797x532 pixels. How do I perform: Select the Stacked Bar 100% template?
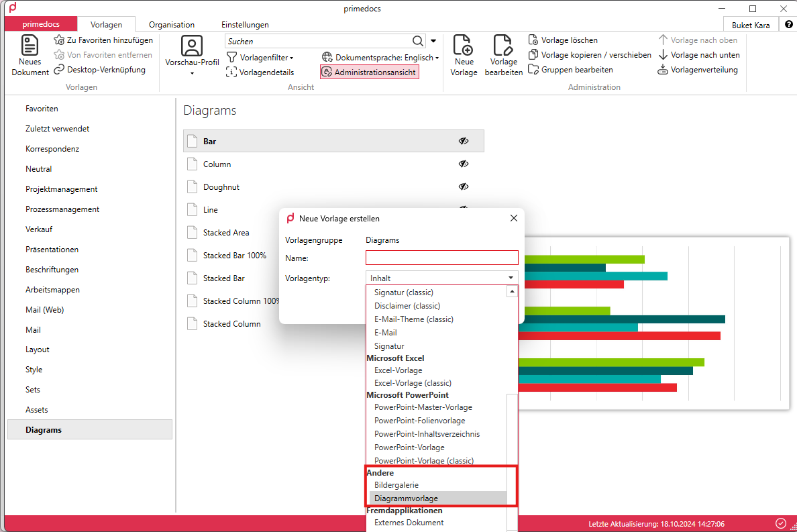click(234, 256)
